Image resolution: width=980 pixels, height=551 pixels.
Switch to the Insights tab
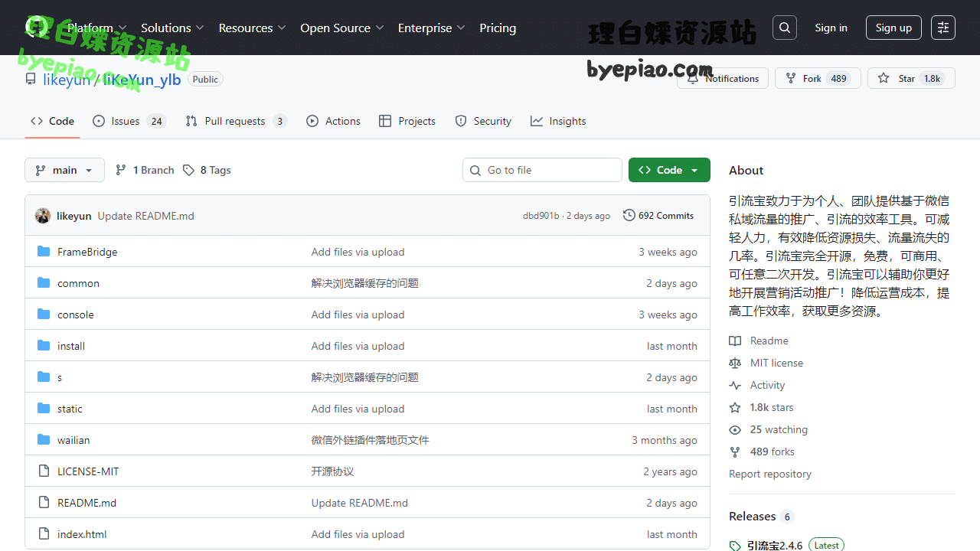point(558,121)
